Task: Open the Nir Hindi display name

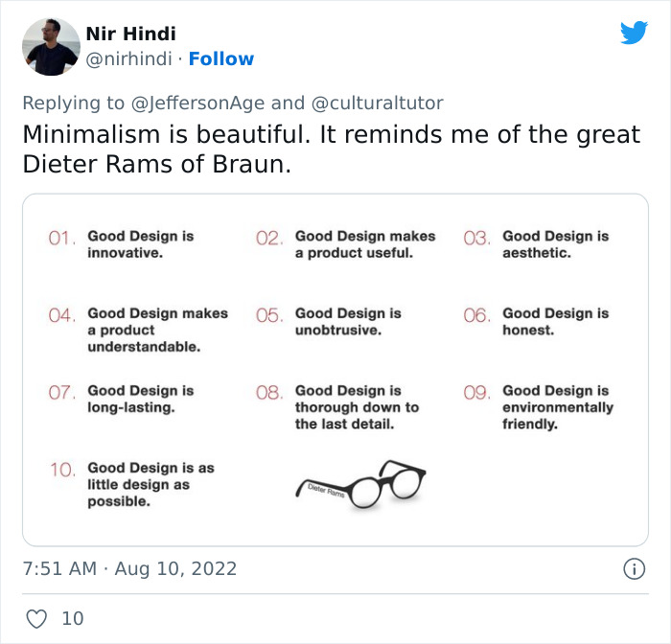Action: coord(130,34)
